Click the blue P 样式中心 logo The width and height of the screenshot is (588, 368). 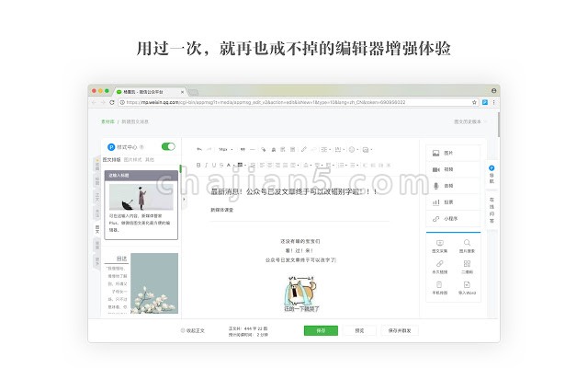[111, 147]
